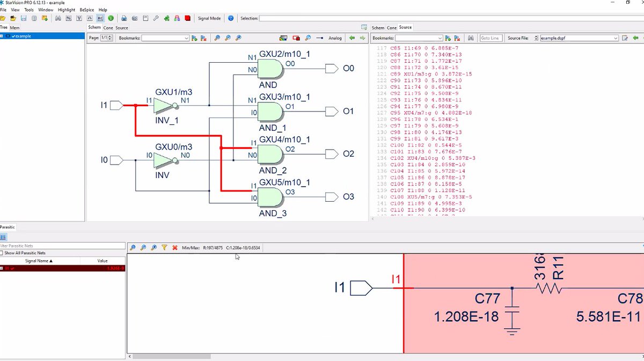Screen dimensions: 644x361
Task: Click edit source file icon beside example.dspf
Action: tap(625, 38)
